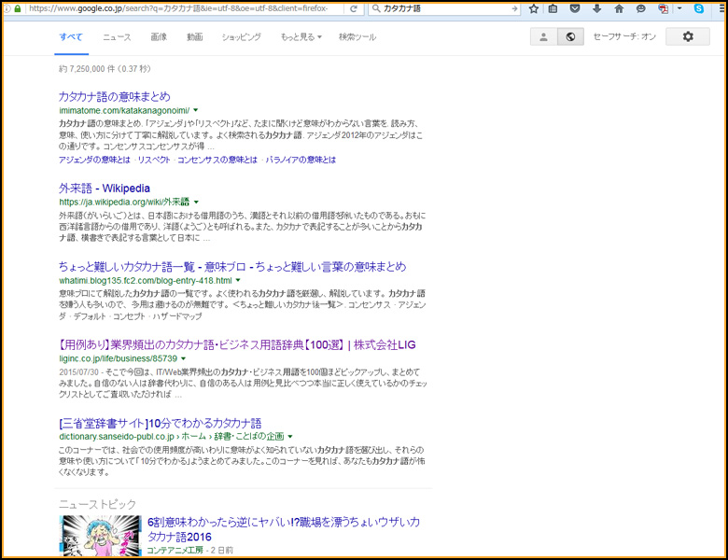Expand the もっと見る dropdown

(301, 36)
